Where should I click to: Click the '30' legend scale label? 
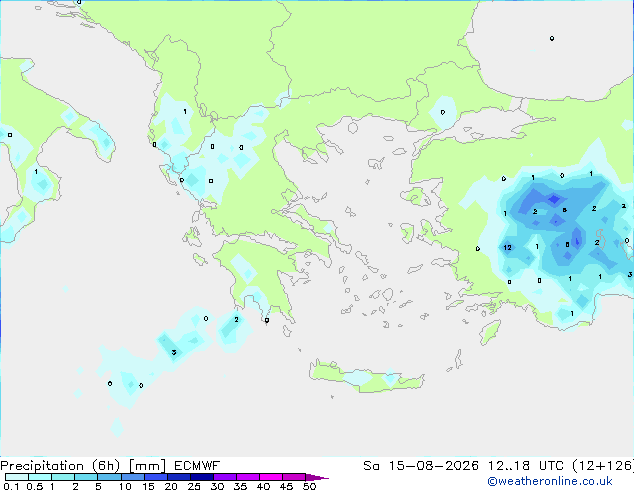(x=217, y=486)
